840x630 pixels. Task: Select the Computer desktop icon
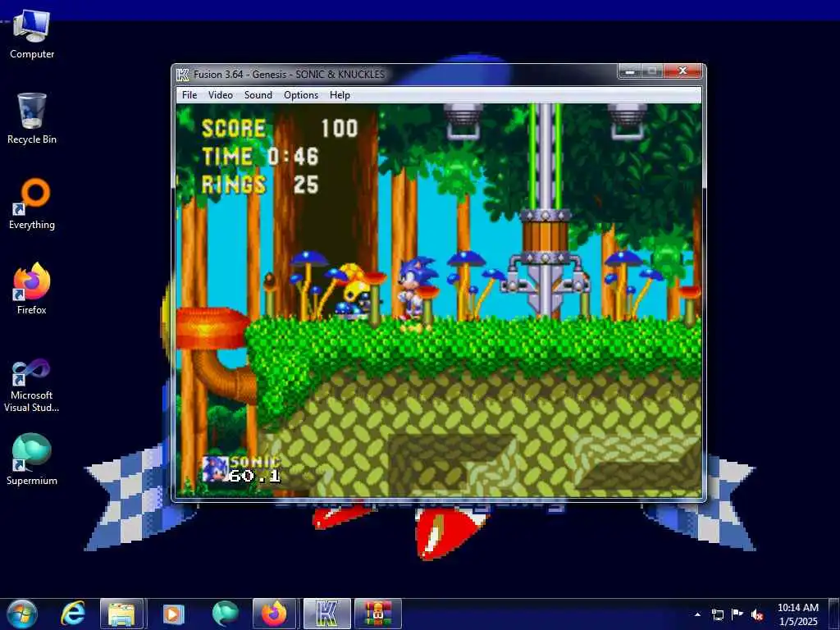[32, 34]
